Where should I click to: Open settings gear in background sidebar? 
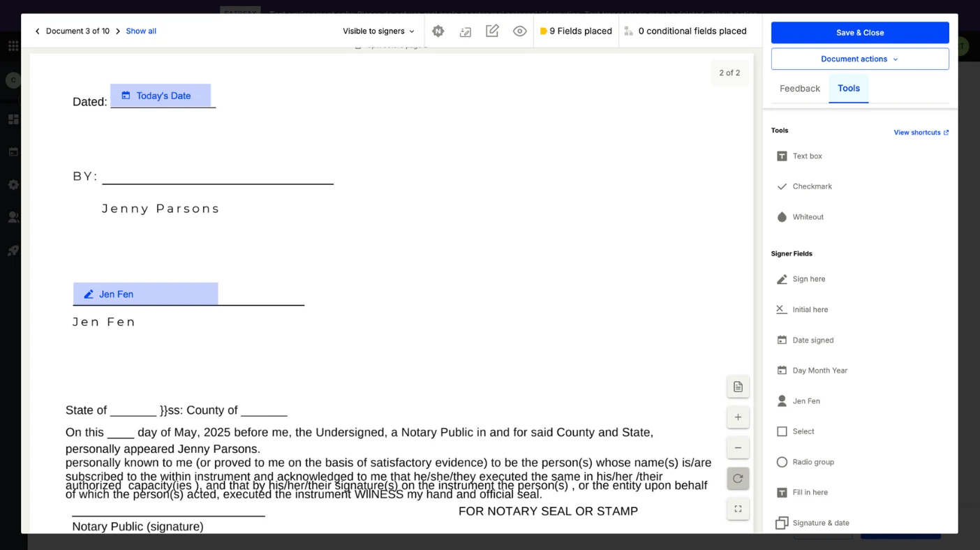coord(13,185)
